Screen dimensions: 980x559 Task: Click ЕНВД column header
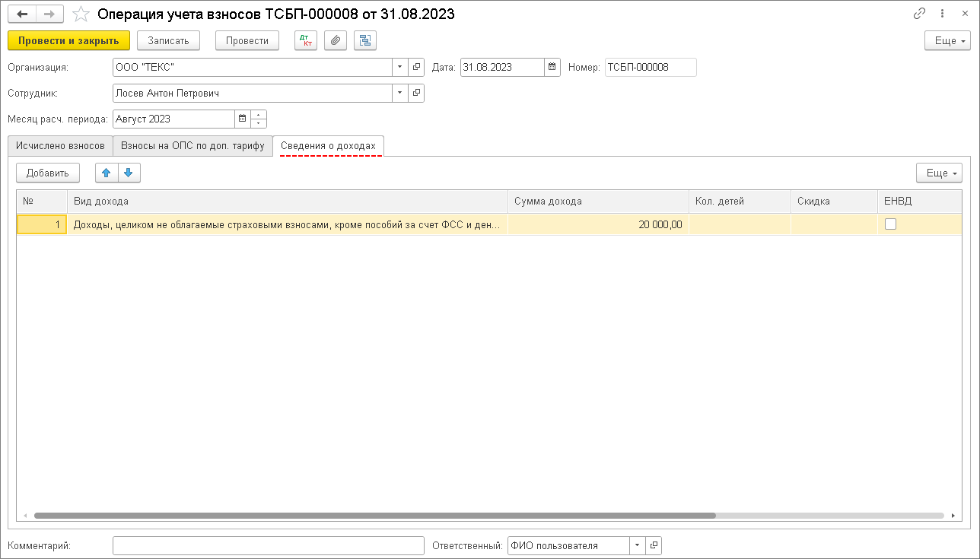click(x=920, y=202)
